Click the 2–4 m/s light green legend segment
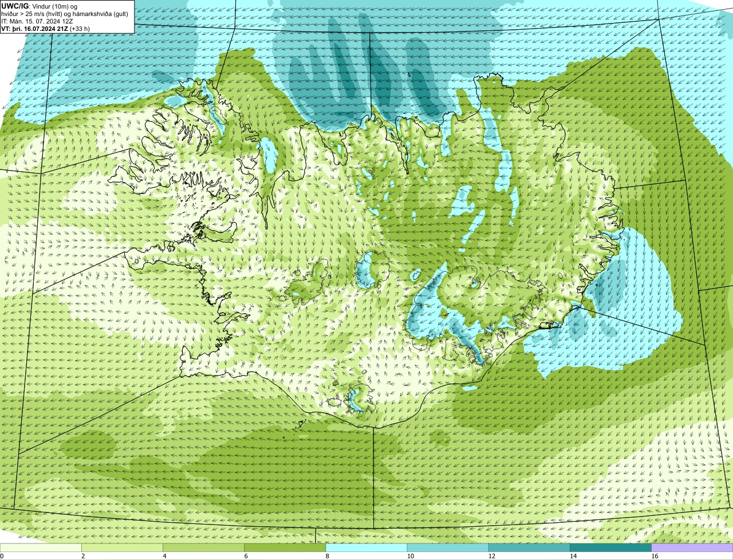Viewport: 733px width, 560px height. pos(123,548)
